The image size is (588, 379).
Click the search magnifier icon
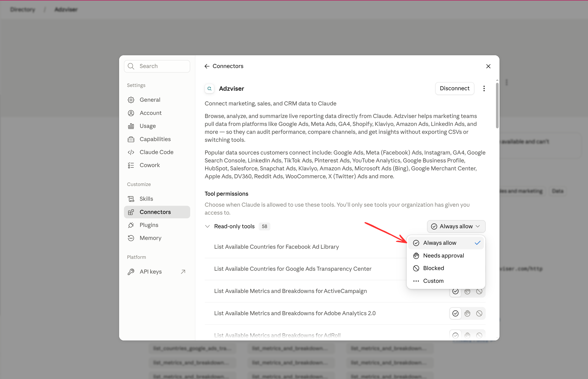(x=131, y=66)
